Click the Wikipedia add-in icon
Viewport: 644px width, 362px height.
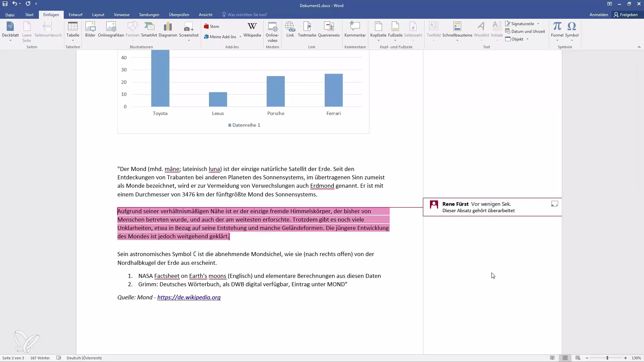coord(252,29)
